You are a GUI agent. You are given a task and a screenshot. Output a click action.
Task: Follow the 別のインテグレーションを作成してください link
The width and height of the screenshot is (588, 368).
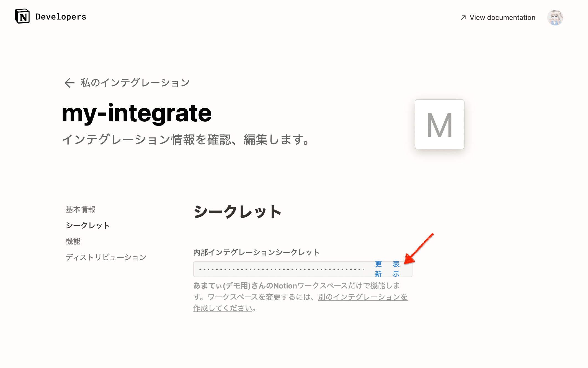point(363,297)
